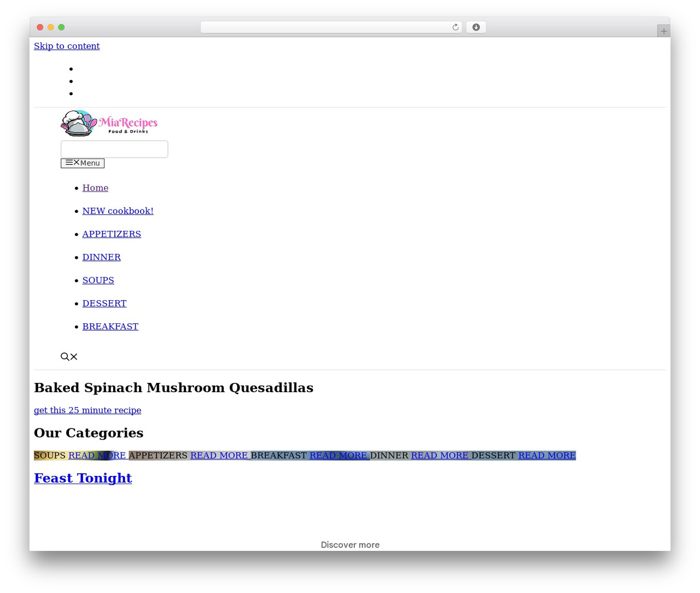Click READ MORE for BREAKFAST category
Viewport: 700px width, 593px height.
click(x=339, y=455)
